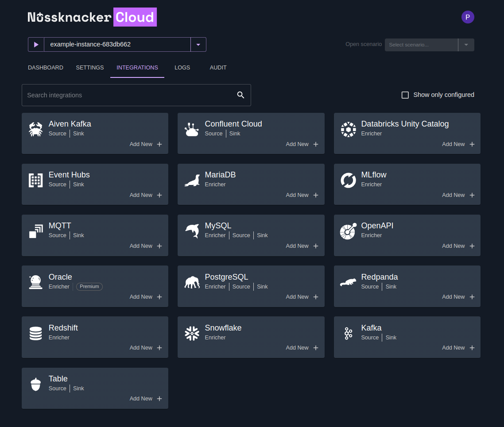Image resolution: width=504 pixels, height=427 pixels.
Task: Add new Aiven Kafka integration
Action: pos(146,144)
